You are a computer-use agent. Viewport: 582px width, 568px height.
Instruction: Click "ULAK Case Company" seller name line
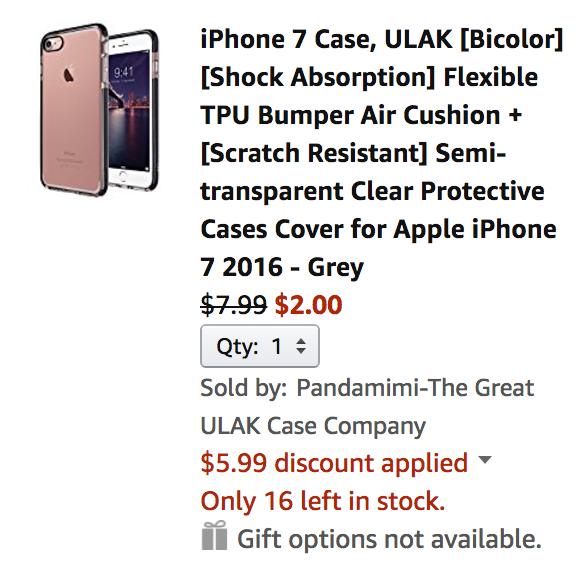(x=313, y=426)
